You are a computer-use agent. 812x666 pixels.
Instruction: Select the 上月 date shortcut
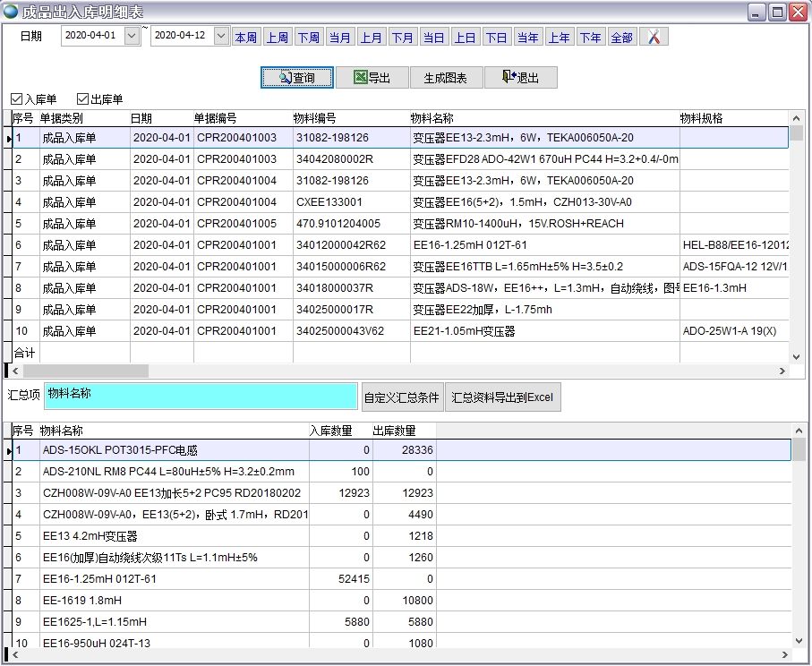pos(371,37)
